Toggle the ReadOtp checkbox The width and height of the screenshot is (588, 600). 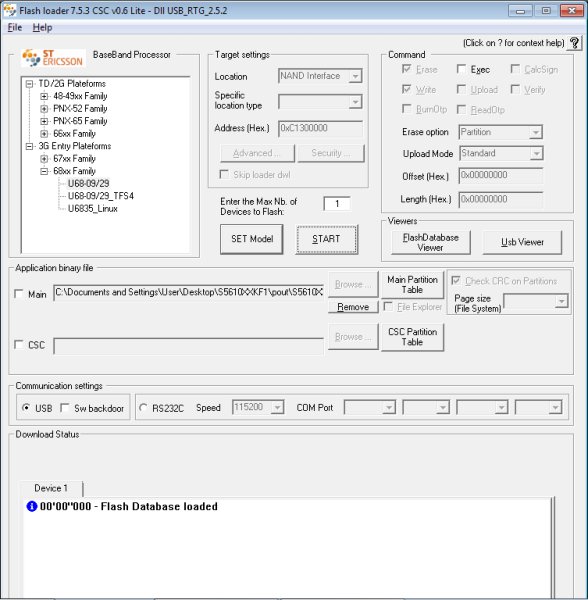(461, 109)
